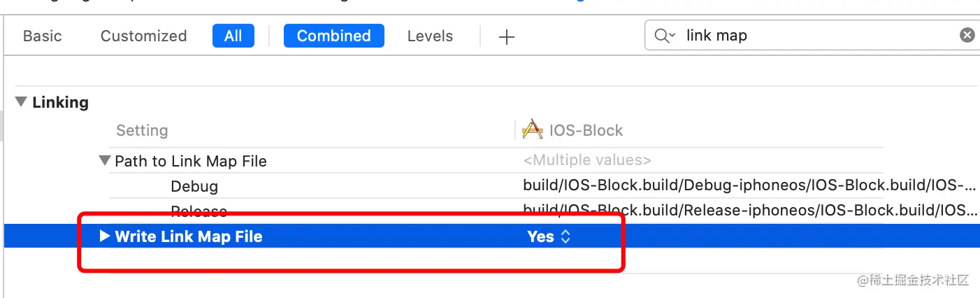Clear the search field with the X icon
This screenshot has width=980, height=298.
[967, 35]
